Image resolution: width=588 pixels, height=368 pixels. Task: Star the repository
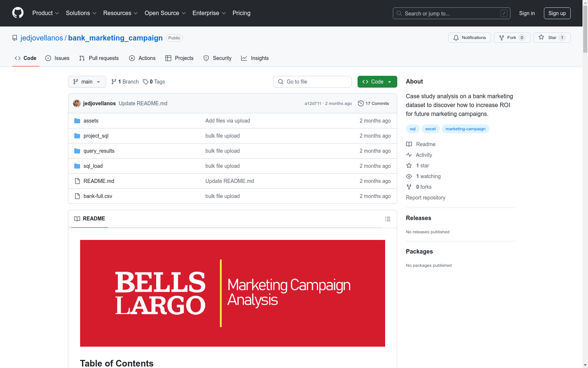(552, 38)
